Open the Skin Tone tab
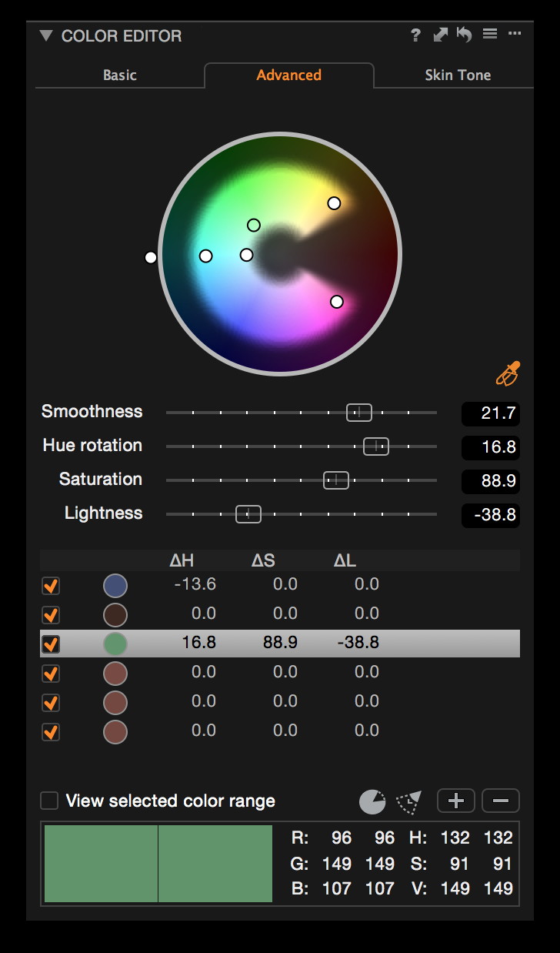The width and height of the screenshot is (560, 953). (x=458, y=75)
